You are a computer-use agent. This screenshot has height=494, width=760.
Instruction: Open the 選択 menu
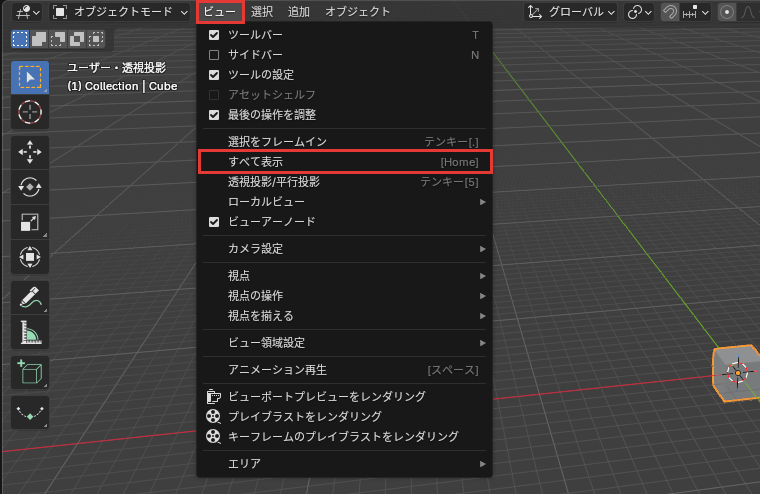pos(262,12)
